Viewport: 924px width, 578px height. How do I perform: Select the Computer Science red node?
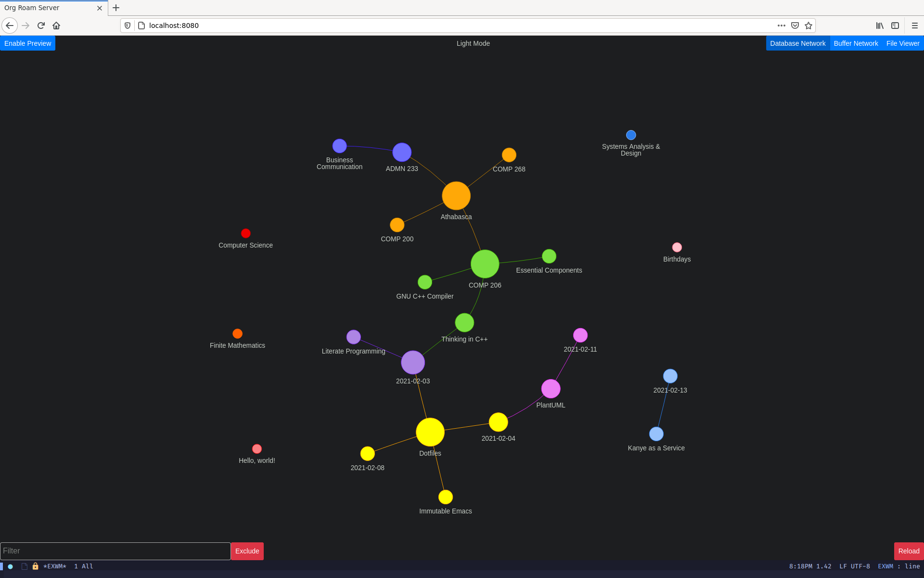(246, 233)
